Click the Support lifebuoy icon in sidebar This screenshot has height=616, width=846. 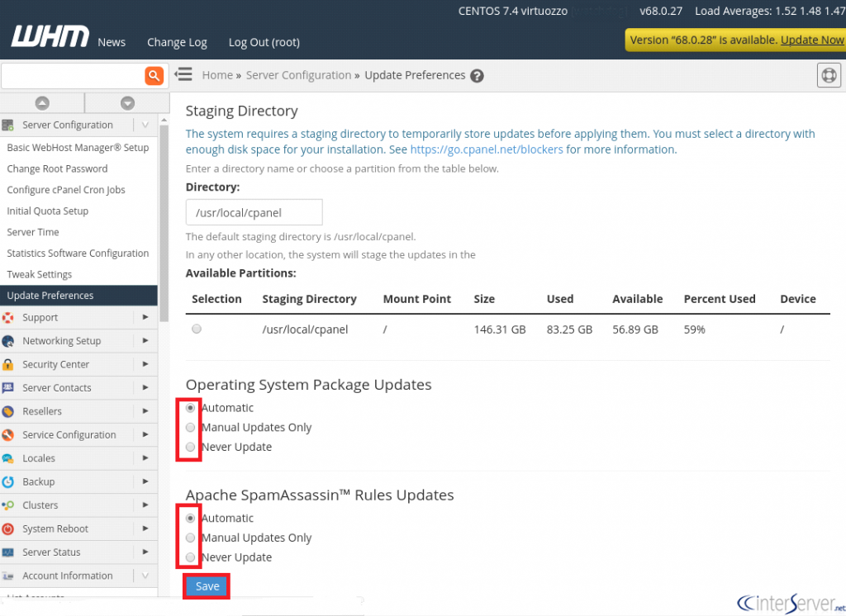(8, 318)
